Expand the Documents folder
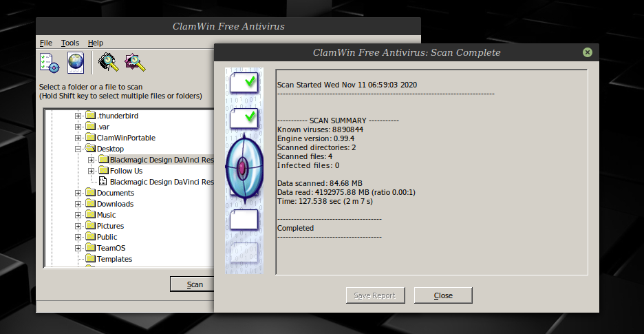 [78, 194]
